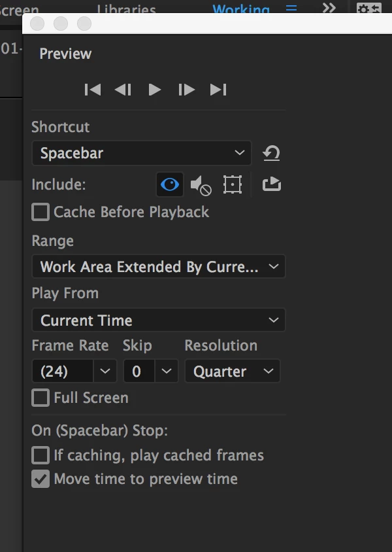
Task: Open the Quarter resolution dropdown
Action: point(233,371)
